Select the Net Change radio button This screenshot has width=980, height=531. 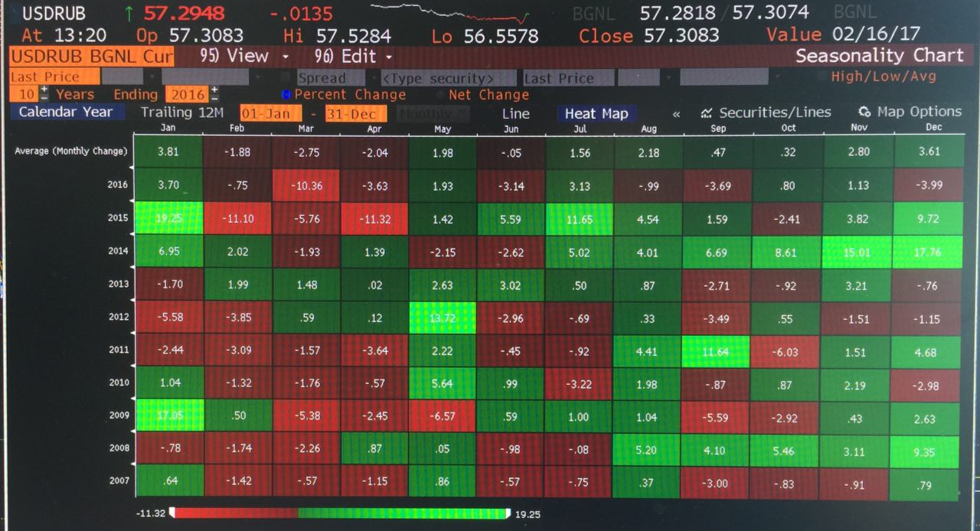pyautogui.click(x=441, y=95)
